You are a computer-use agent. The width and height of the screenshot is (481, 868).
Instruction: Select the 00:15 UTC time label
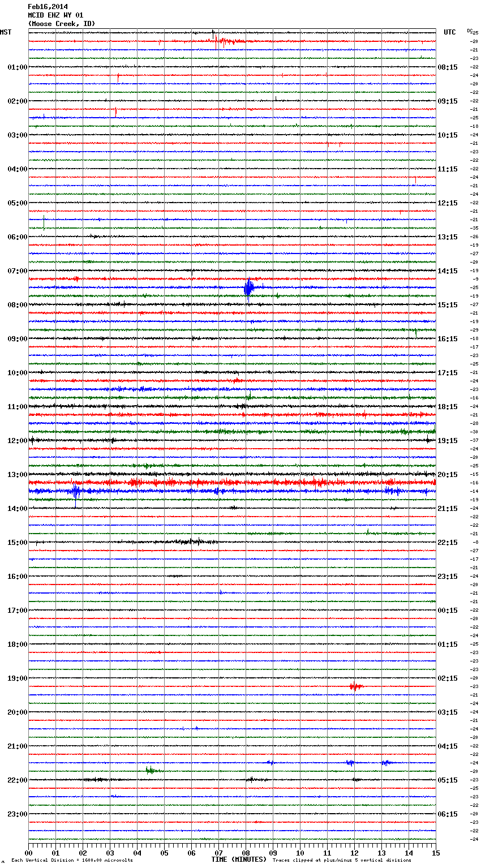448,611
